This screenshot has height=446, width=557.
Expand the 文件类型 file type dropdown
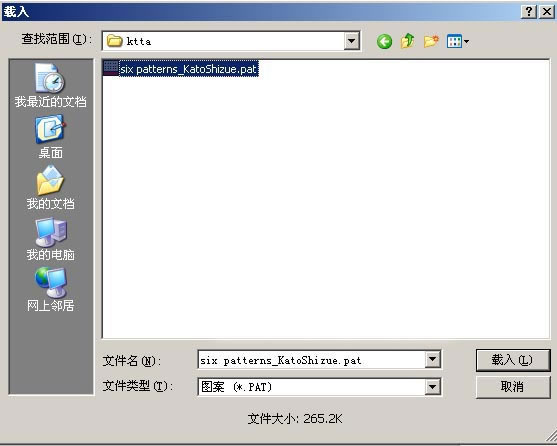(x=433, y=387)
